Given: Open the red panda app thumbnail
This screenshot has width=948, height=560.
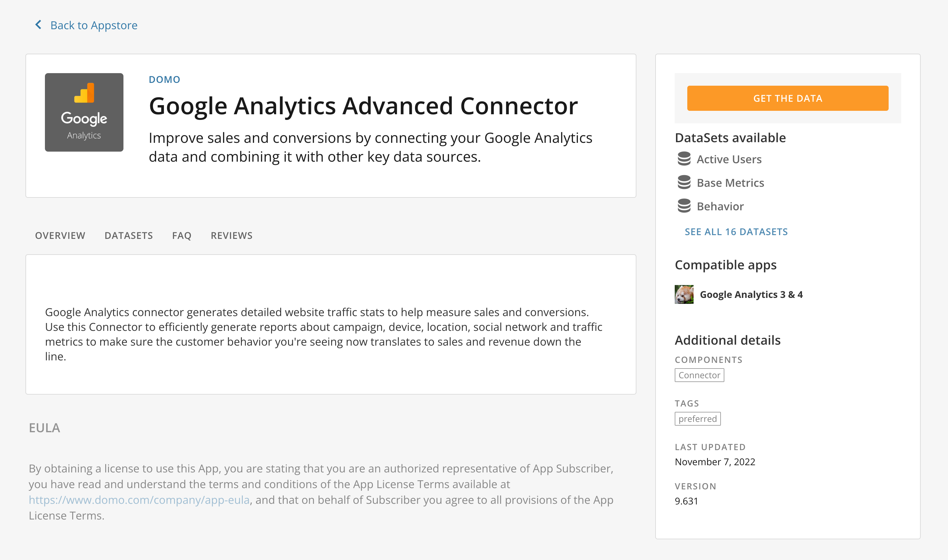Looking at the screenshot, I should [684, 294].
